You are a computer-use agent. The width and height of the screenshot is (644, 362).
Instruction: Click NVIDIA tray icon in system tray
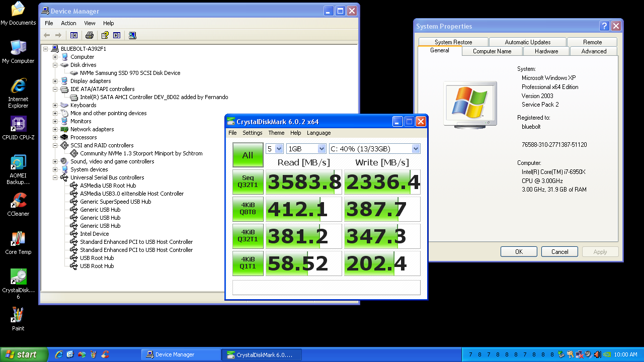[607, 354]
